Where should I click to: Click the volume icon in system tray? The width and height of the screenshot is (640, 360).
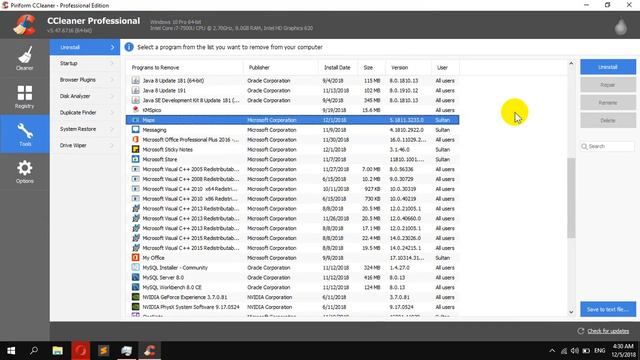575,351
